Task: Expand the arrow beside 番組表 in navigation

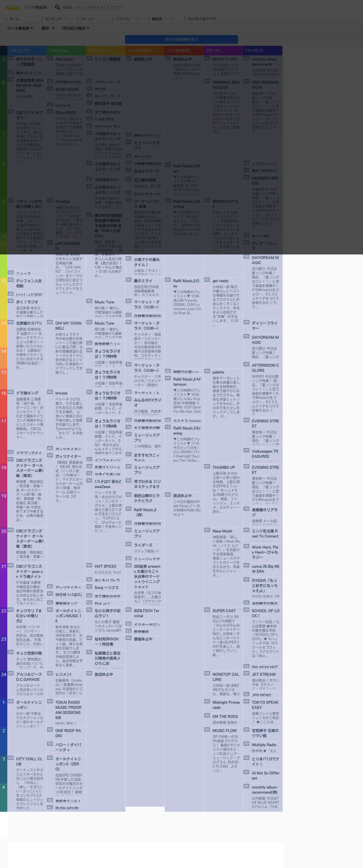Action: coord(172,19)
